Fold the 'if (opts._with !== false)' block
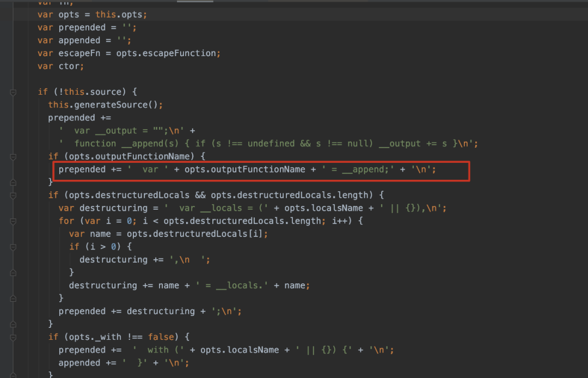This screenshot has height=378, width=588. [x=13, y=337]
